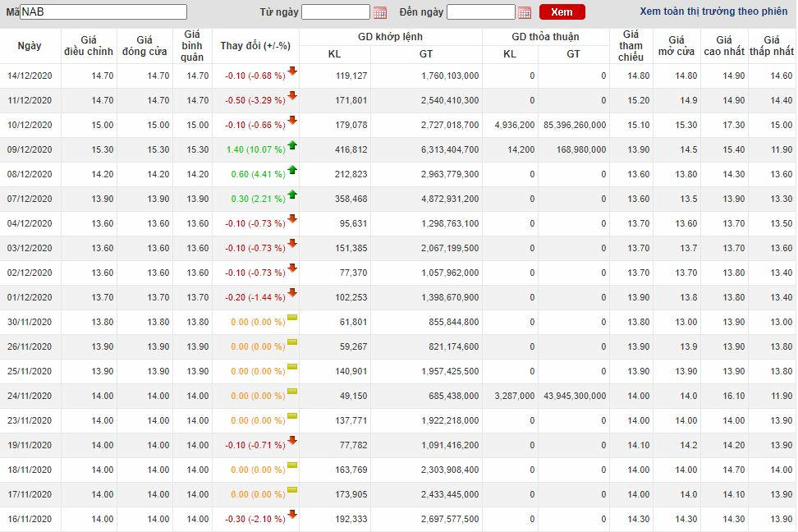Click the red down arrow for 16/11/2020

292,515
